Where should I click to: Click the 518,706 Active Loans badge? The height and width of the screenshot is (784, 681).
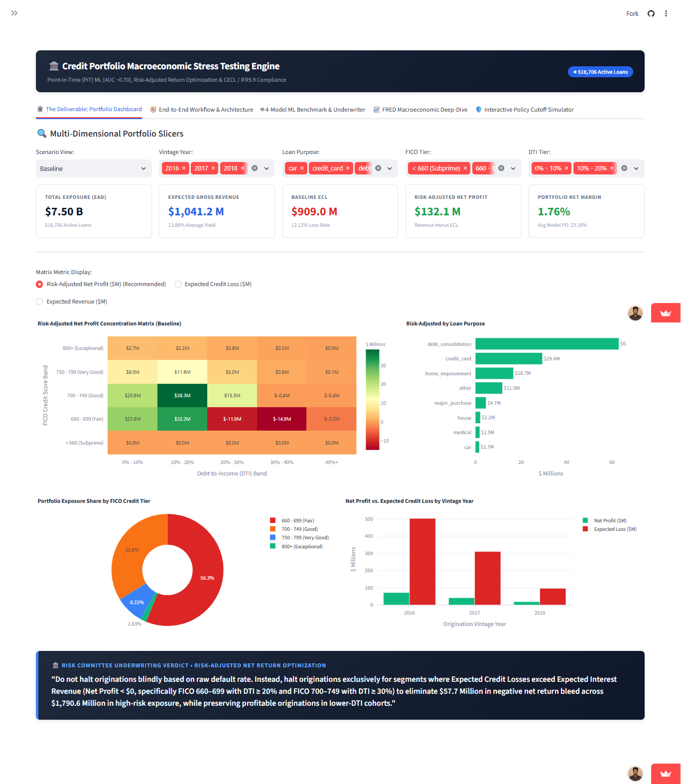pos(601,72)
